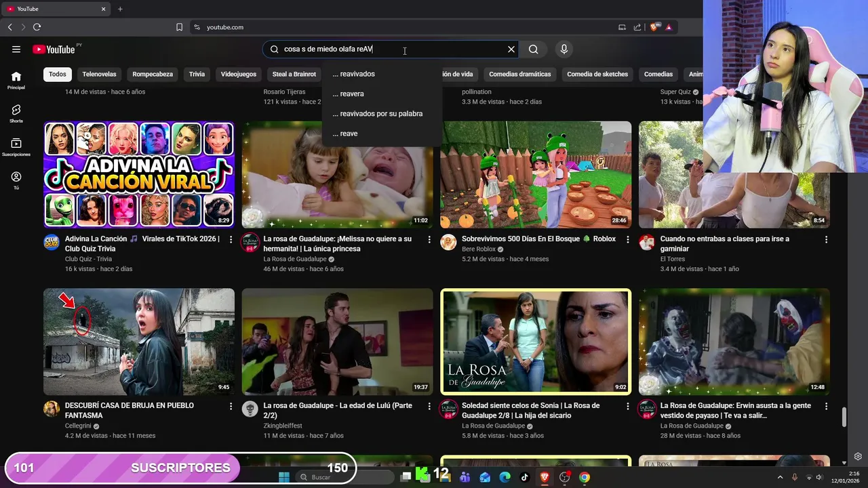This screenshot has width=868, height=488.
Task: Open the clown video thumbnail, 12:48
Action: coord(734,342)
